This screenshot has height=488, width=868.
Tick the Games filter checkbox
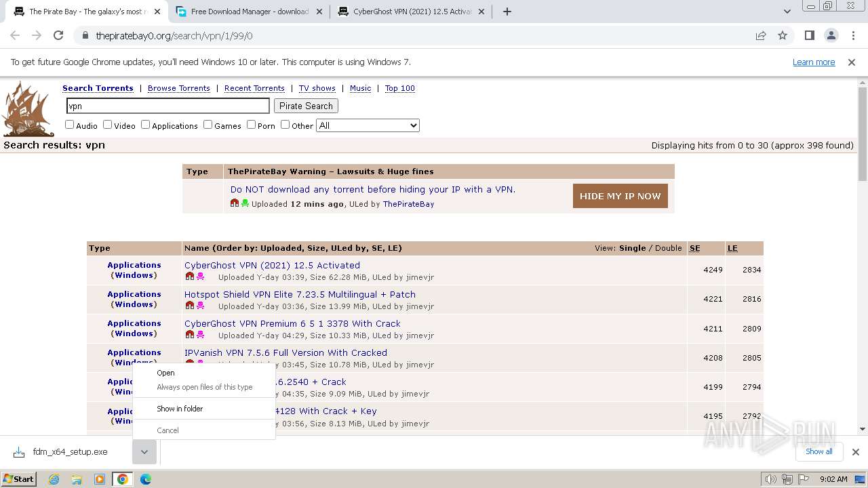(x=208, y=125)
